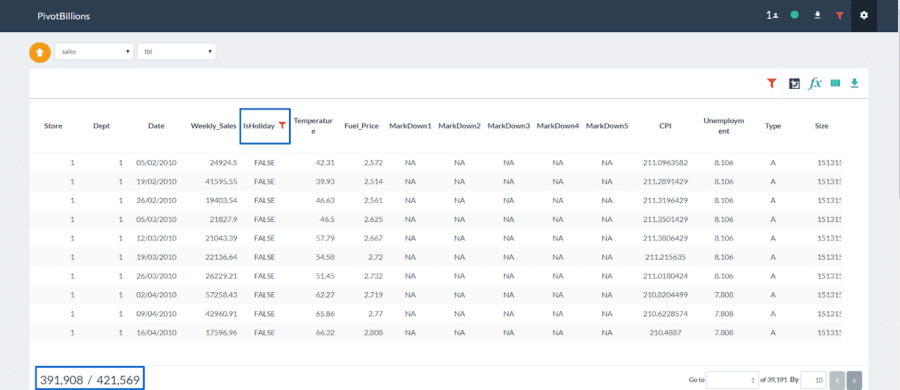Click the weekly sales value 57258.43
Viewport: 900px width, 390px height.
220,295
